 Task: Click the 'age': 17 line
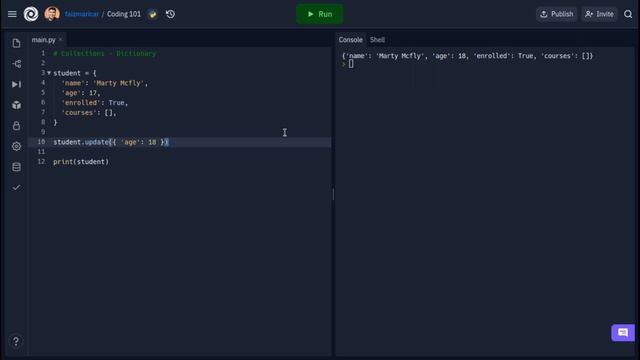click(x=81, y=93)
